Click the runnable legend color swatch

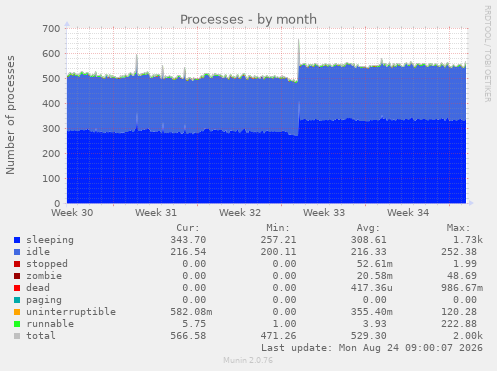click(17, 324)
